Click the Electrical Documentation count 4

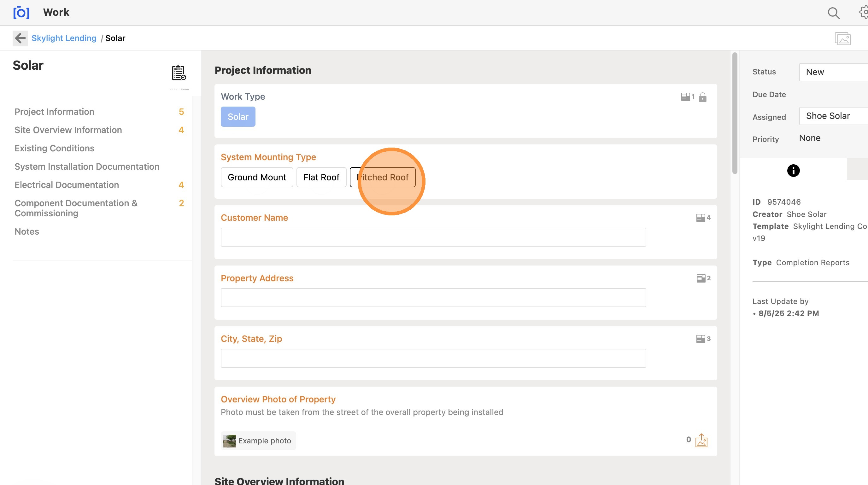181,185
